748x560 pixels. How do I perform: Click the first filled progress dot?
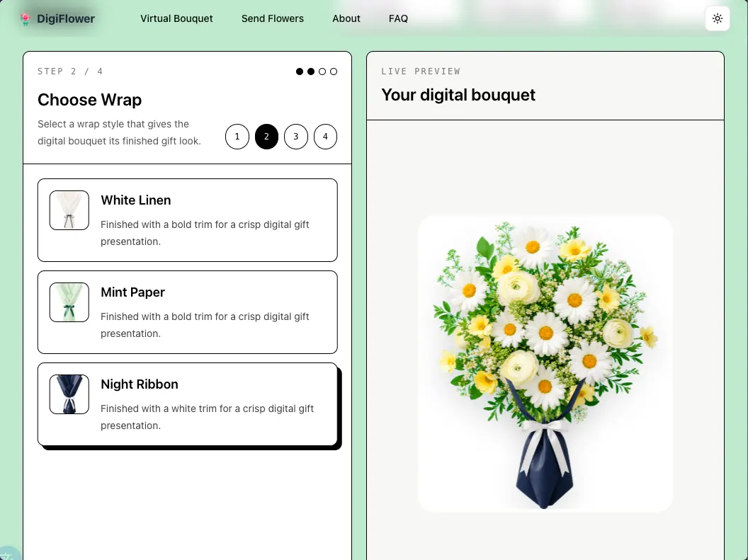(x=300, y=72)
